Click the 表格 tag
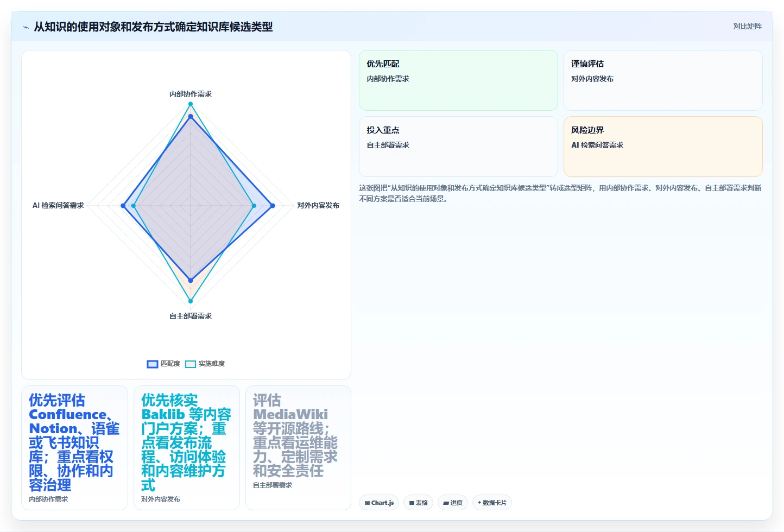The image size is (784, 532). (x=418, y=503)
